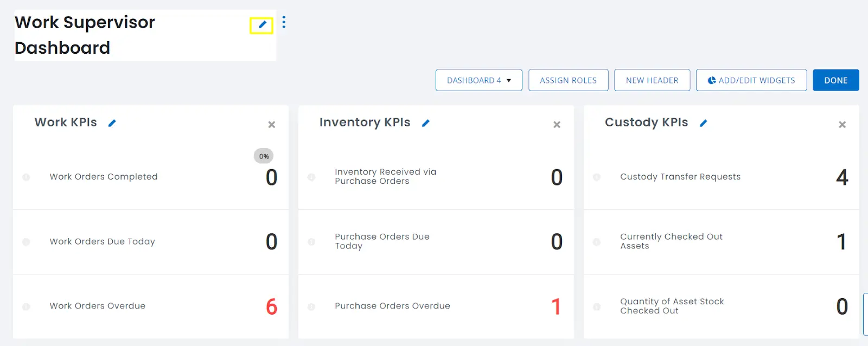Click the Work Supervisor Dashboard title
The width and height of the screenshot is (868, 346).
85,35
